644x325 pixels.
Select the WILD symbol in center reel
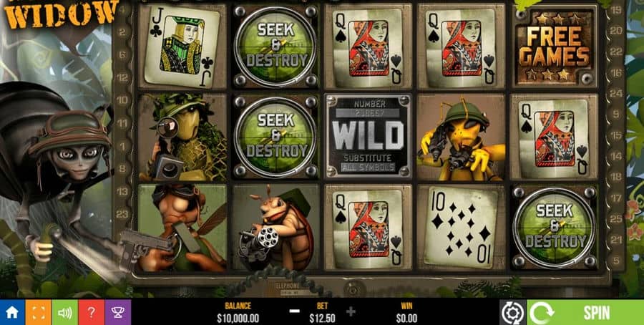368,136
